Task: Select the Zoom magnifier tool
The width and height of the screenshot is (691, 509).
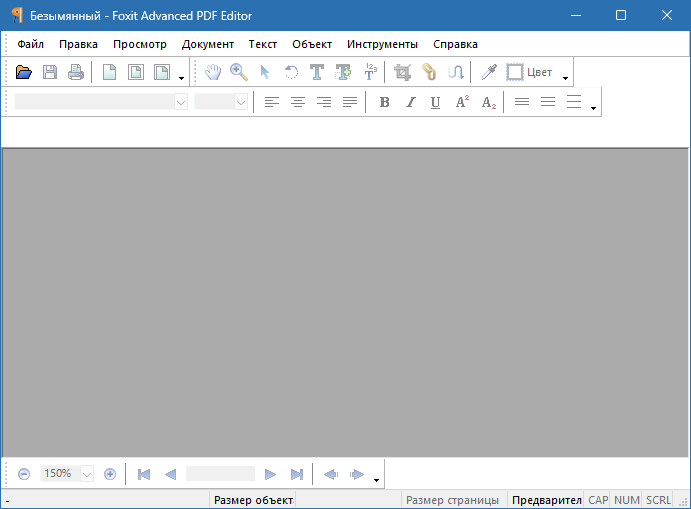Action: (239, 72)
